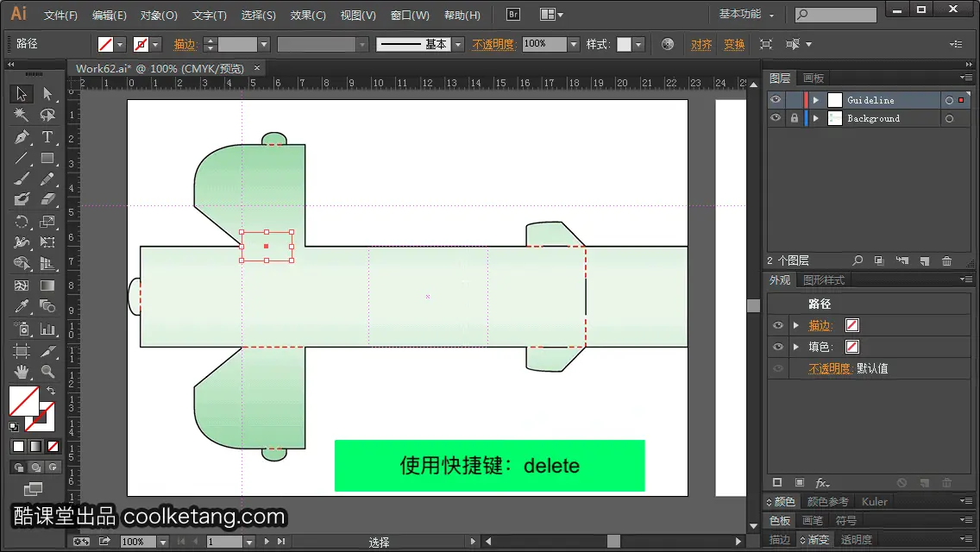Hide the Guideline layer

(776, 100)
